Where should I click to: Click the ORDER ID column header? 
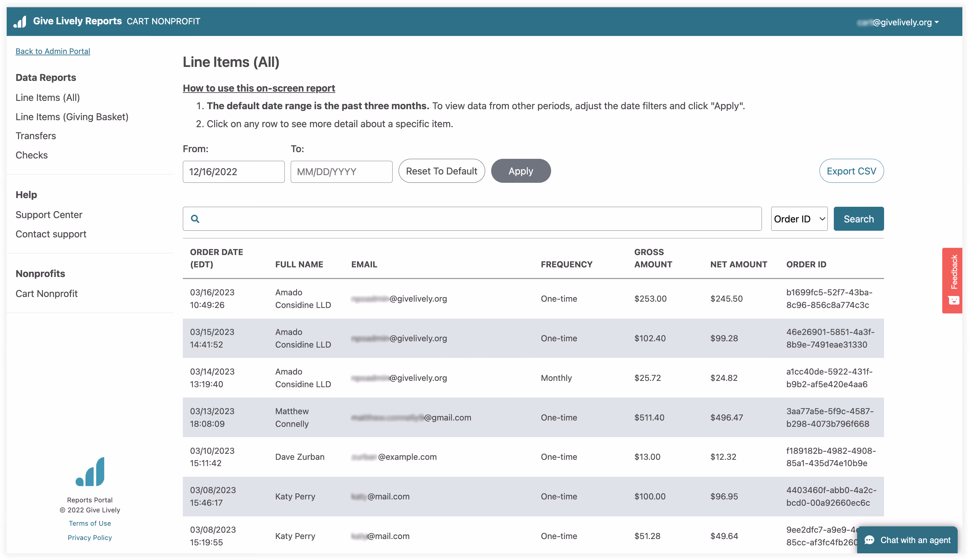pyautogui.click(x=806, y=264)
